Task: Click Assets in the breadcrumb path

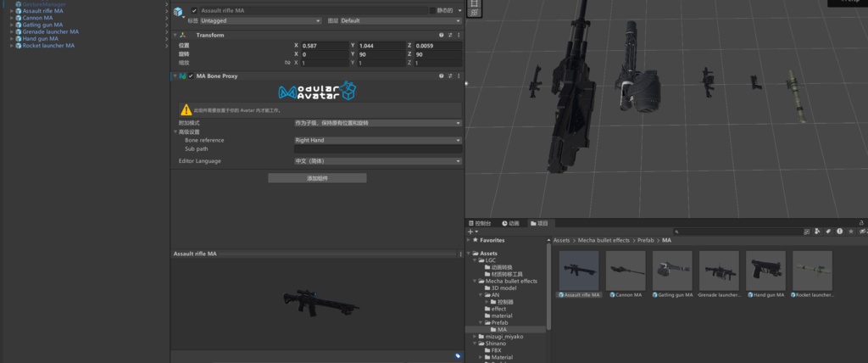Action: [561, 241]
